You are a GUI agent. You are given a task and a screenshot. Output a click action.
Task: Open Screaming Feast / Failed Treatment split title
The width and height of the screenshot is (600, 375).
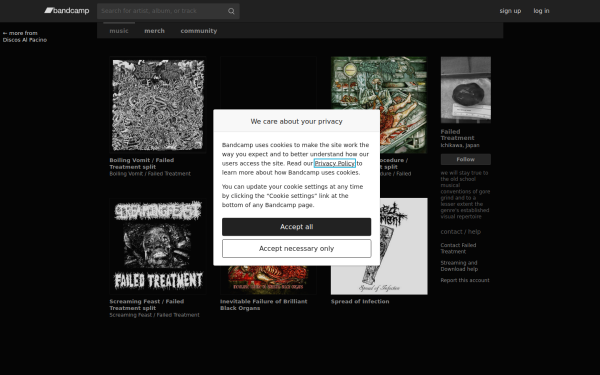coord(147,305)
